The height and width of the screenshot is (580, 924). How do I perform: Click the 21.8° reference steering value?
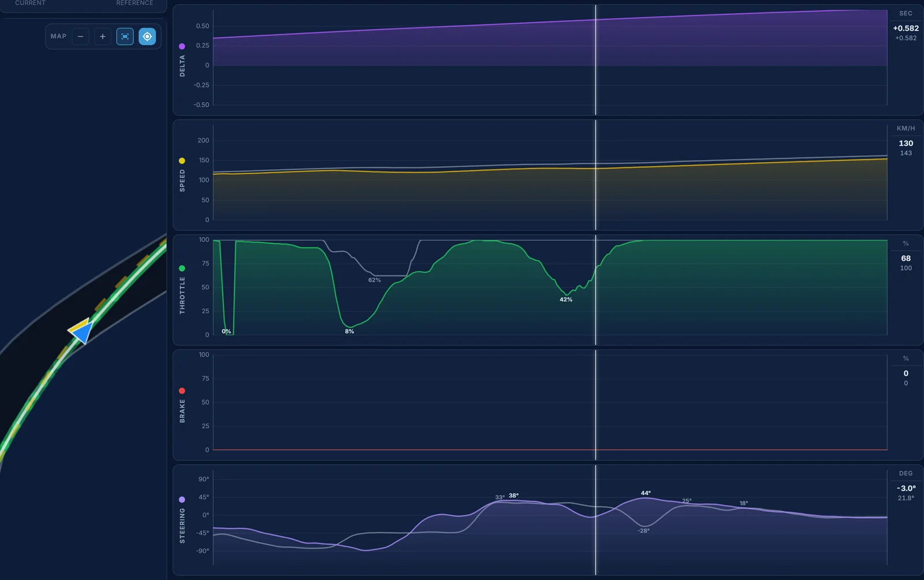tap(906, 498)
